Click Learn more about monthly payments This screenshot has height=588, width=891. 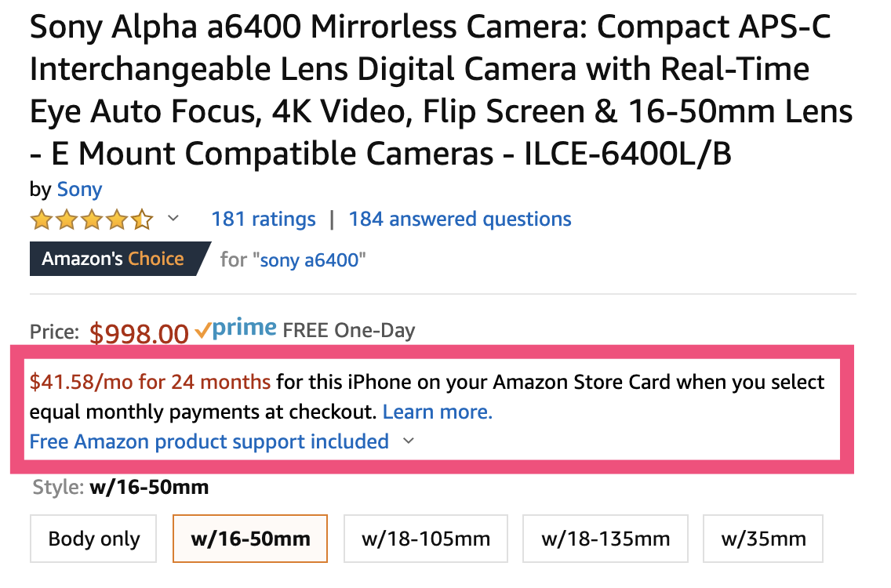point(437,412)
